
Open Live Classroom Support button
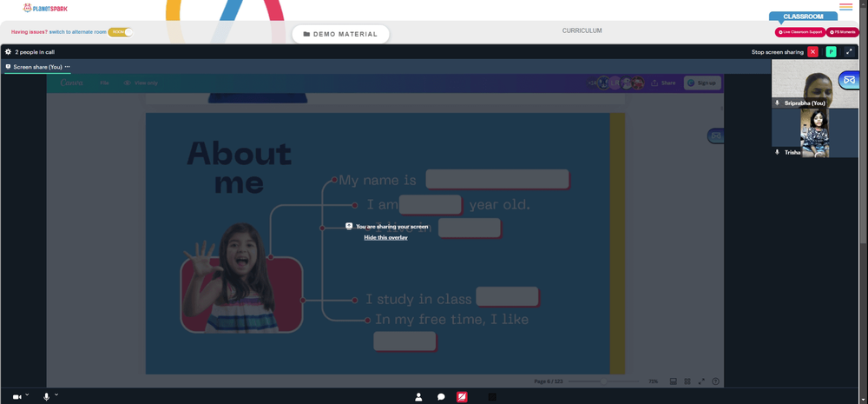point(800,32)
